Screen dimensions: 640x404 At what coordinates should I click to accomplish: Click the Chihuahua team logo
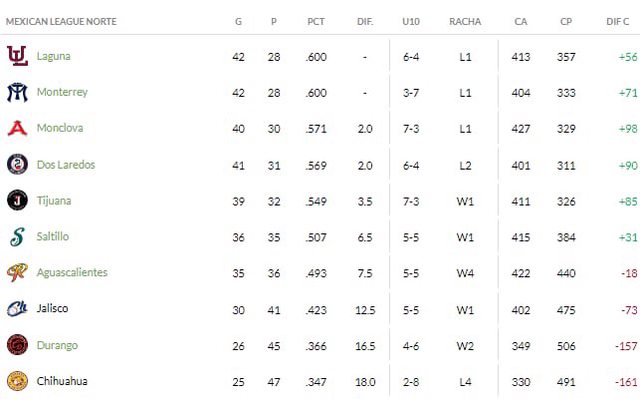coord(17,381)
